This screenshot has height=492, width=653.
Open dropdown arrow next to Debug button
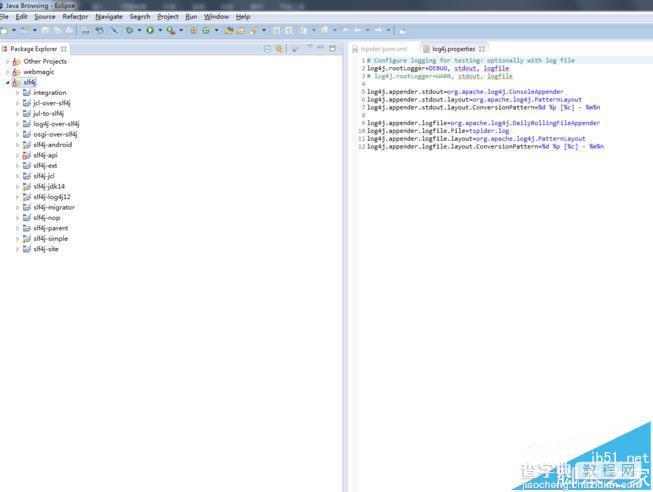tap(139, 30)
